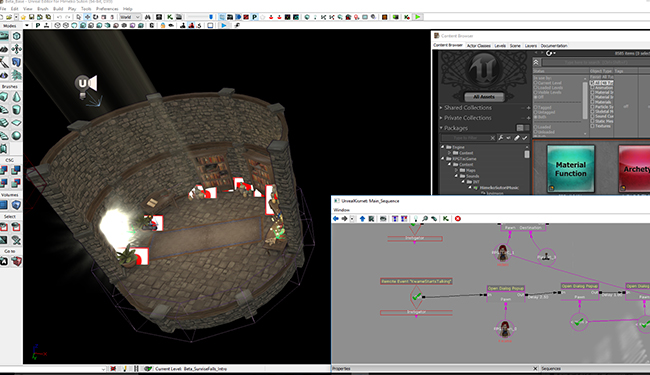Click the red stop icon in Kismet toolbar
The height and width of the screenshot is (375, 650).
click(458, 219)
